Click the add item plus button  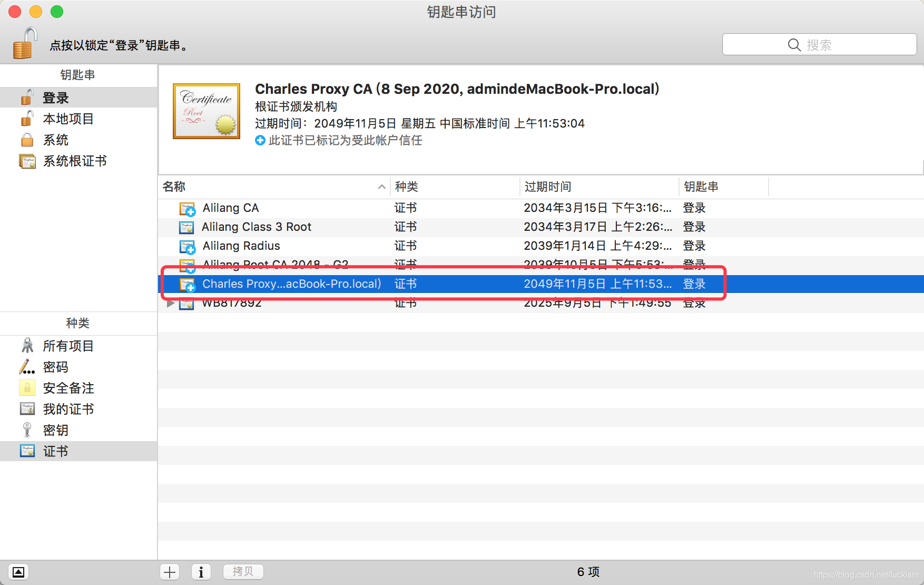pos(170,572)
